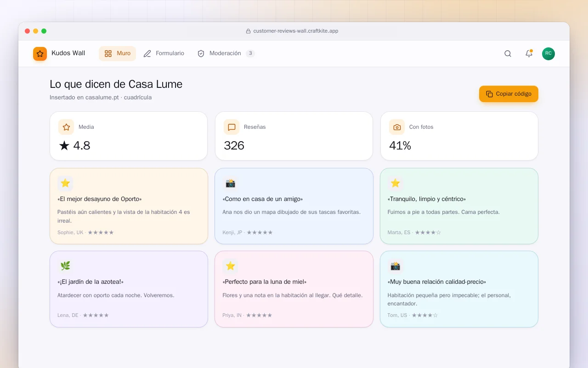Image resolution: width=588 pixels, height=368 pixels.
Task: Click the 326 reviews count
Action: tap(234, 146)
